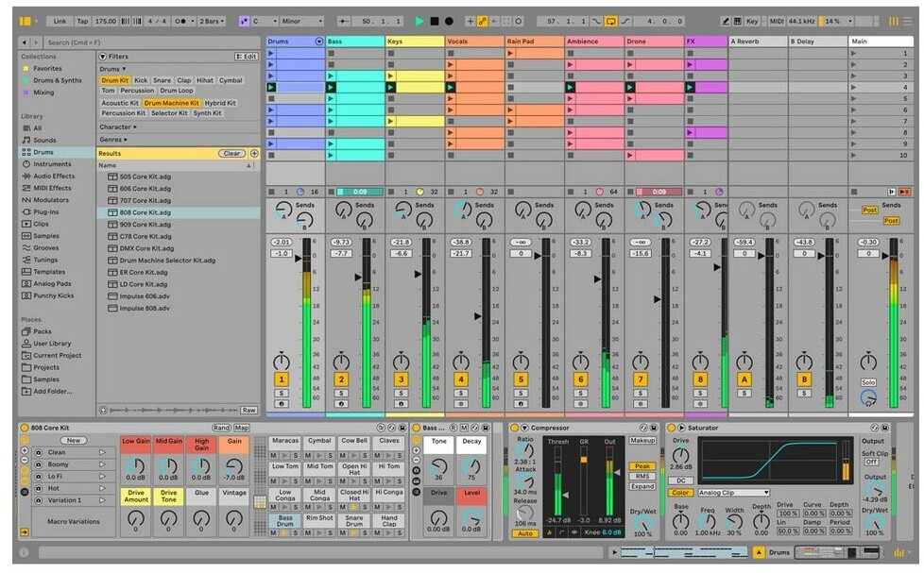The height and width of the screenshot is (573, 924).
Task: Solo the Bass track with its S button
Action: click(341, 393)
